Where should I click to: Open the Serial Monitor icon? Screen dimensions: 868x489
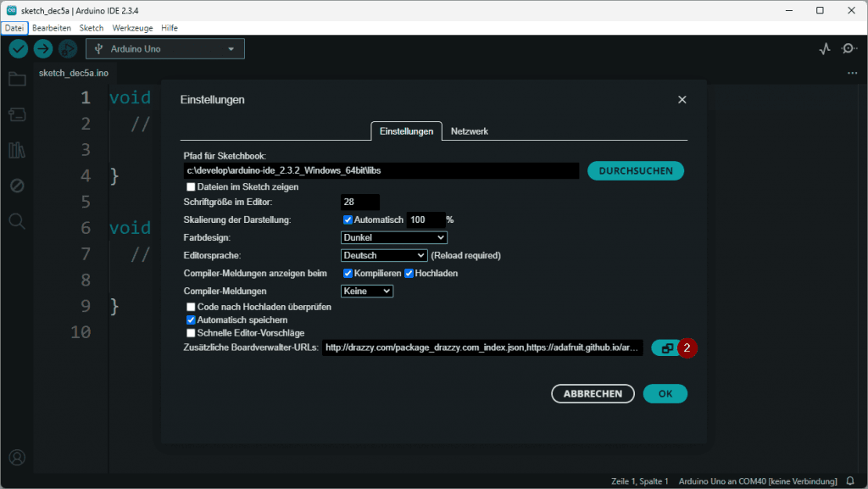(849, 48)
